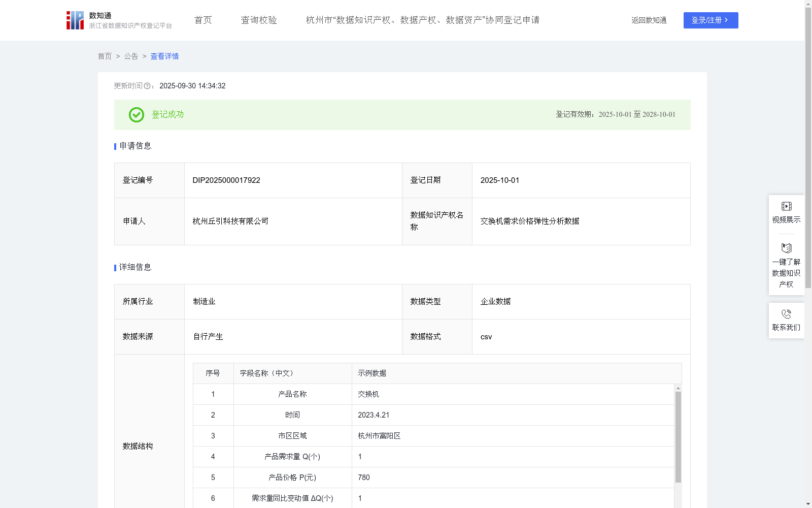Click applicant 杭州丘引科技有限公司
Image resolution: width=812 pixels, height=508 pixels.
[230, 221]
